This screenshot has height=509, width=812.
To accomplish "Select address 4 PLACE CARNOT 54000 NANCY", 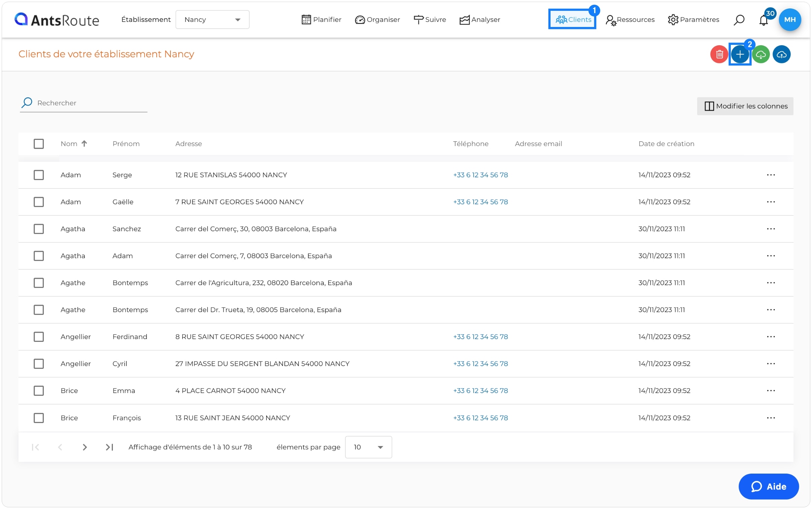I will pyautogui.click(x=230, y=391).
